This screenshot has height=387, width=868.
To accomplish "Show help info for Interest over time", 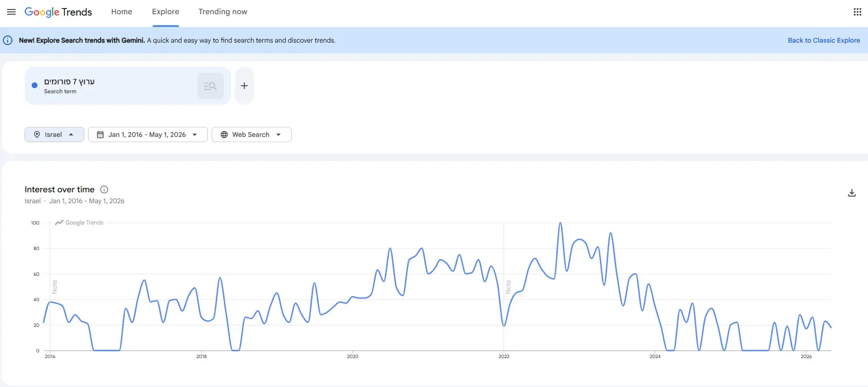I will [104, 189].
